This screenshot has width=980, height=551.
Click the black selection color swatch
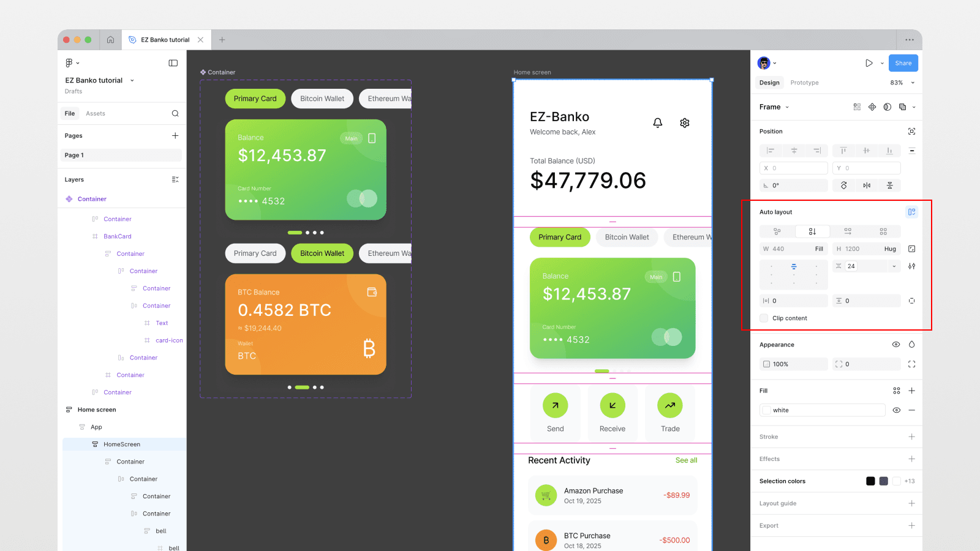pos(870,481)
